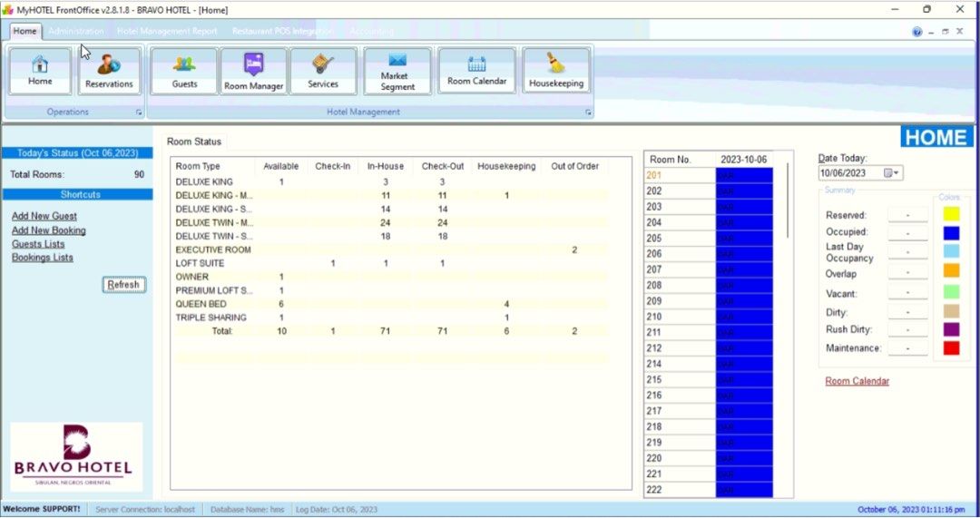This screenshot has width=980, height=518.
Task: Click the red Maintenance color swatch
Action: [x=951, y=348]
